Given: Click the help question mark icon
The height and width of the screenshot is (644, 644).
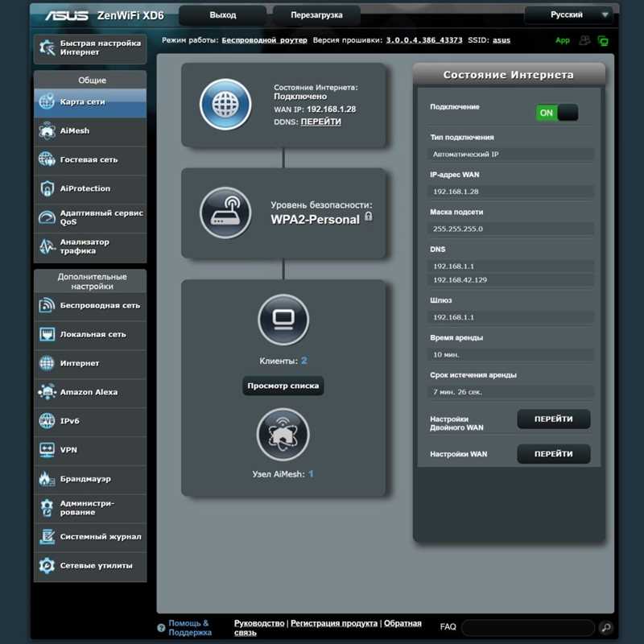Looking at the screenshot, I should tap(161, 628).
